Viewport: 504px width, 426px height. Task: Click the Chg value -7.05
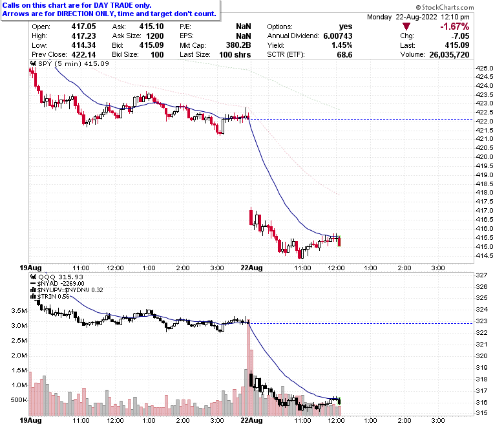coord(460,36)
